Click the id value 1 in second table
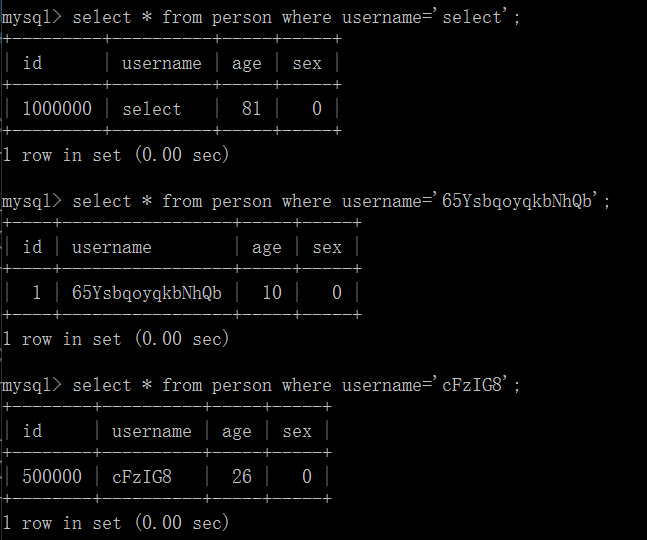Viewport: 647px width, 540px height. (36, 293)
